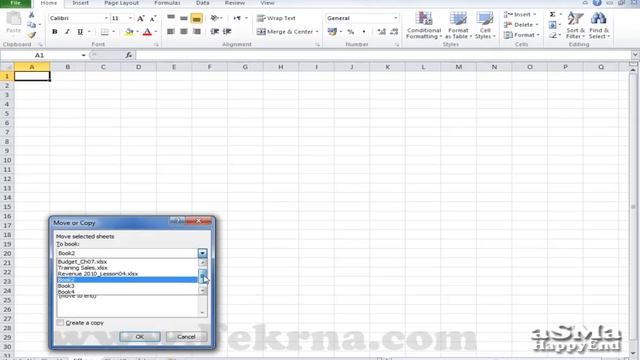Click the Fill down icon in Editing group
This screenshot has width=640, height=360.
pos(552,25)
